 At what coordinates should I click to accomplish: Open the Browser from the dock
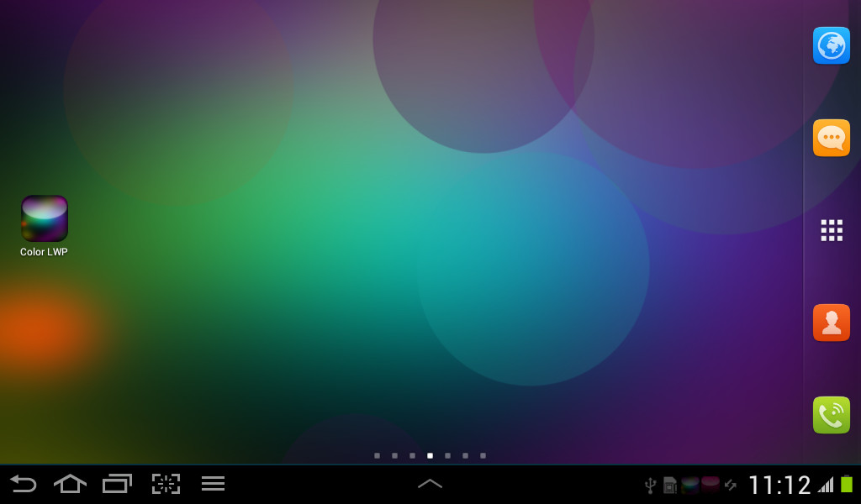pyautogui.click(x=831, y=45)
